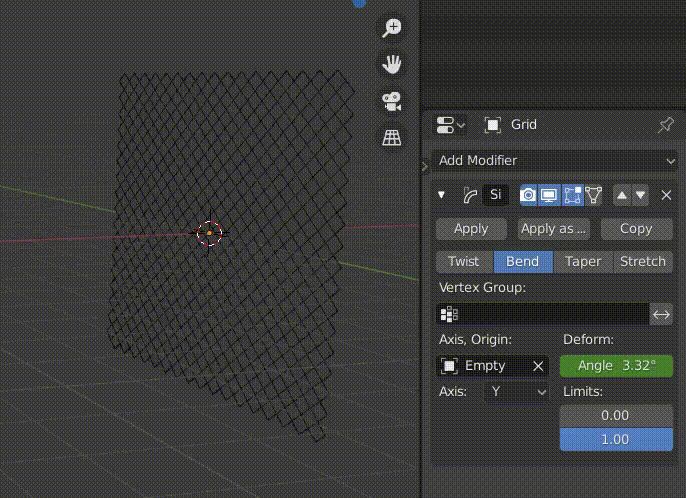Open the Add Modifier dropdown
Image resolution: width=686 pixels, height=498 pixels.
(555, 161)
